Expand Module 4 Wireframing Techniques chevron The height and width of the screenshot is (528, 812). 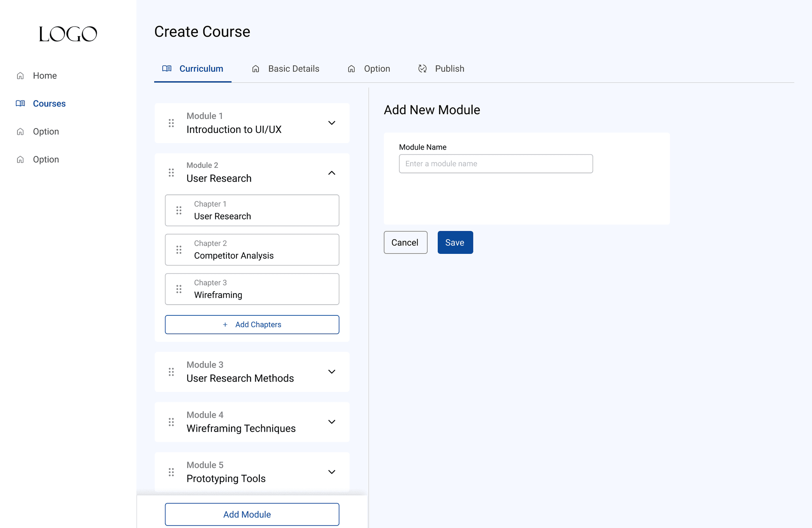[332, 422]
